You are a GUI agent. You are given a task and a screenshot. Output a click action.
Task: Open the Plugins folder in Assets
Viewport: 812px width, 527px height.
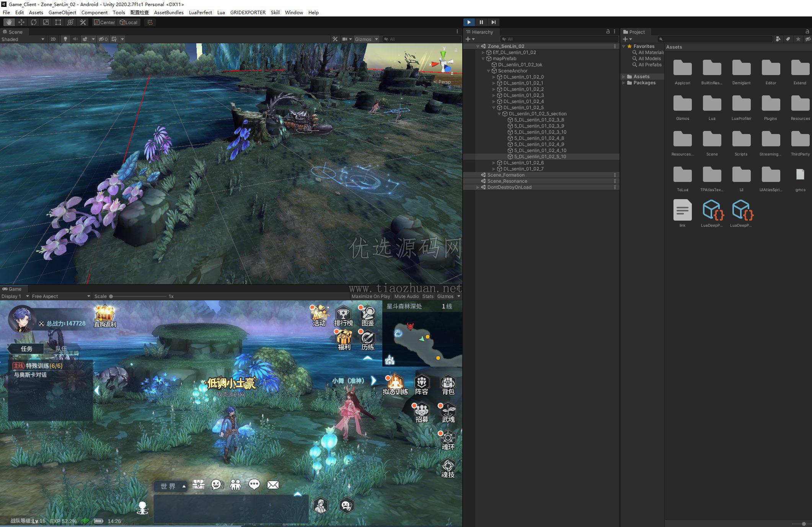tap(771, 107)
